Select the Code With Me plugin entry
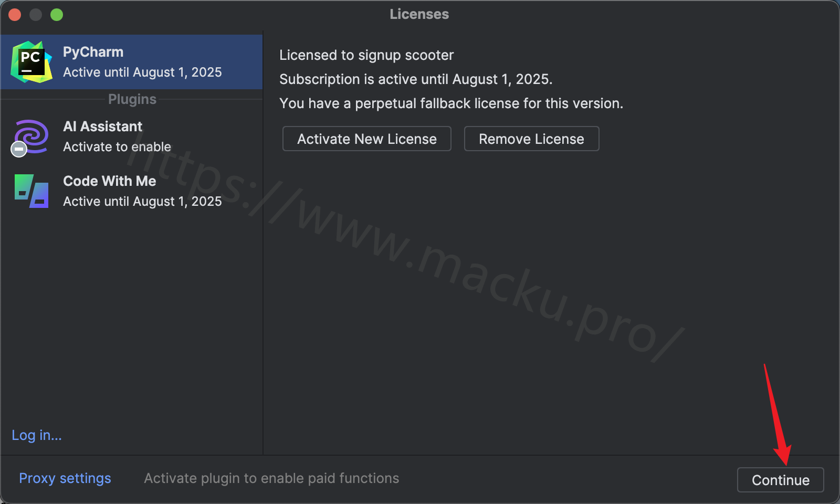Screen dimensions: 840x504 click(131, 191)
